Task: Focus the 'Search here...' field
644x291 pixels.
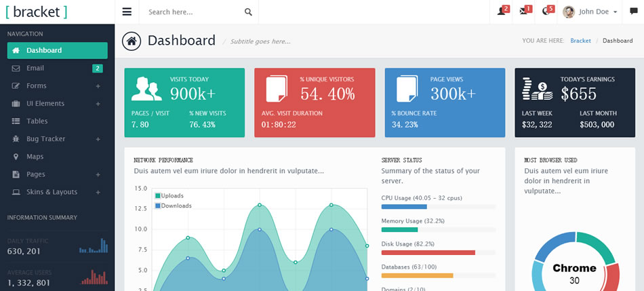Action: [x=193, y=12]
